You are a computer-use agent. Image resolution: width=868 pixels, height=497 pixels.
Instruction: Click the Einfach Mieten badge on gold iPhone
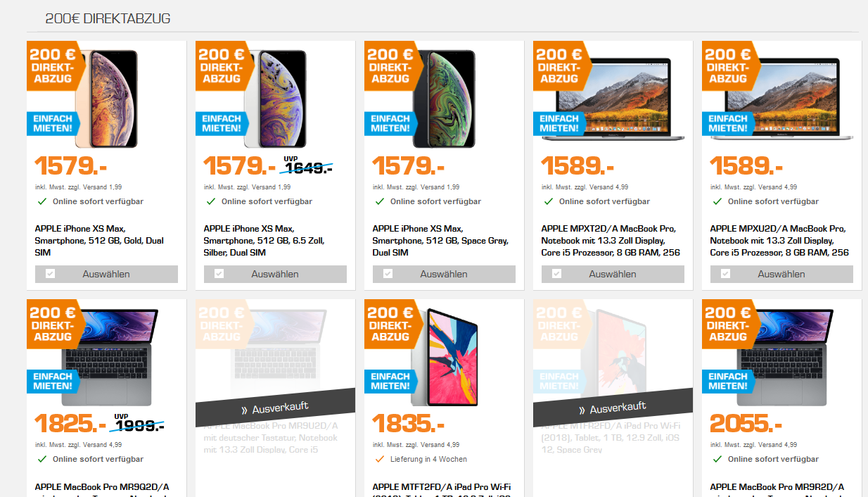tap(51, 123)
